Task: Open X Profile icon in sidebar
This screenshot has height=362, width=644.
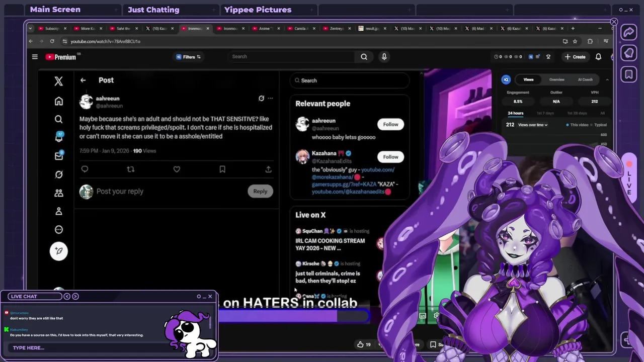Action: pyautogui.click(x=58, y=211)
